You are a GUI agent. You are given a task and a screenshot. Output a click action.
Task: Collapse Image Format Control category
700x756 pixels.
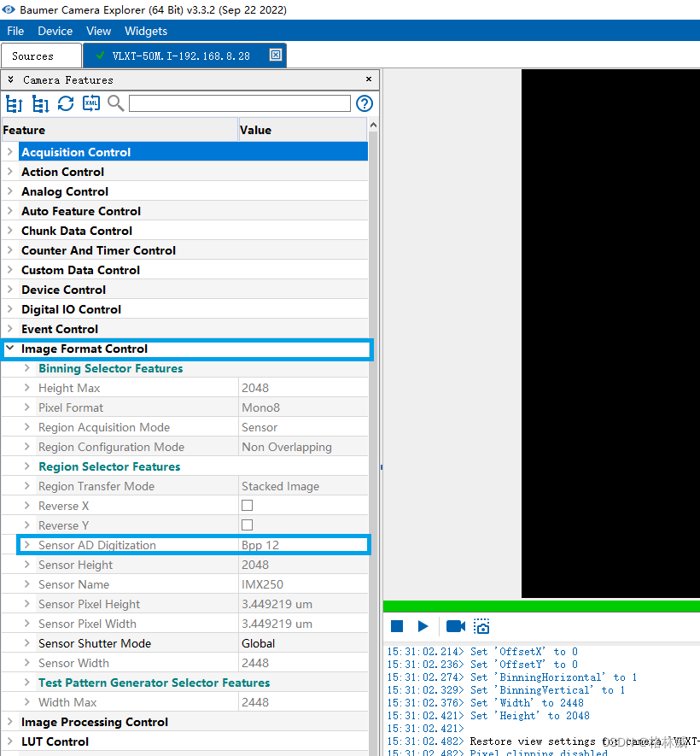pos(9,349)
